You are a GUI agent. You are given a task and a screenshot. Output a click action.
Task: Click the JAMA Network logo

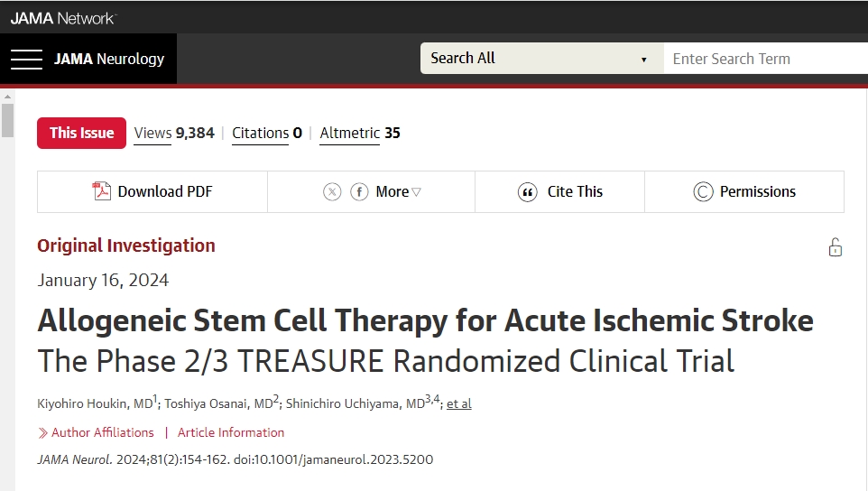click(x=63, y=17)
